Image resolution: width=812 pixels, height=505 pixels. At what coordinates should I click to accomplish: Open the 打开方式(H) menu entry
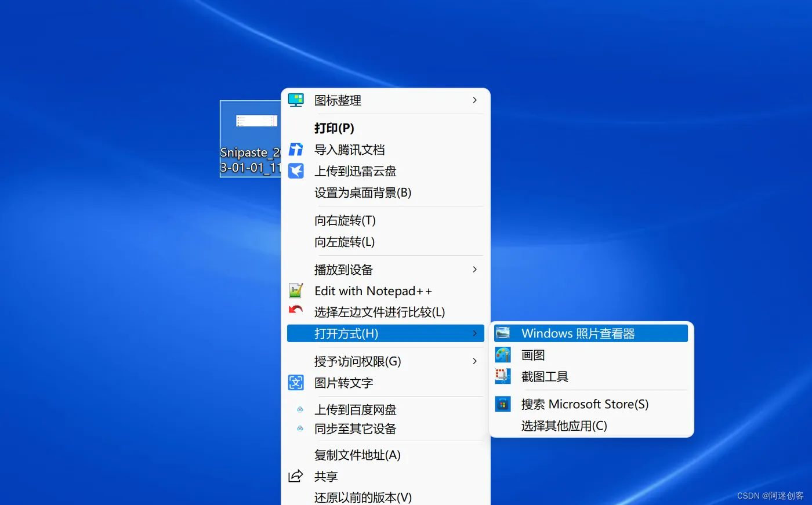(386, 333)
